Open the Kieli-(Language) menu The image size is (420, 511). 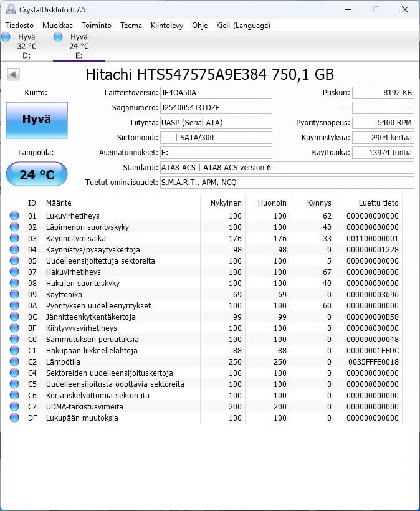click(243, 26)
